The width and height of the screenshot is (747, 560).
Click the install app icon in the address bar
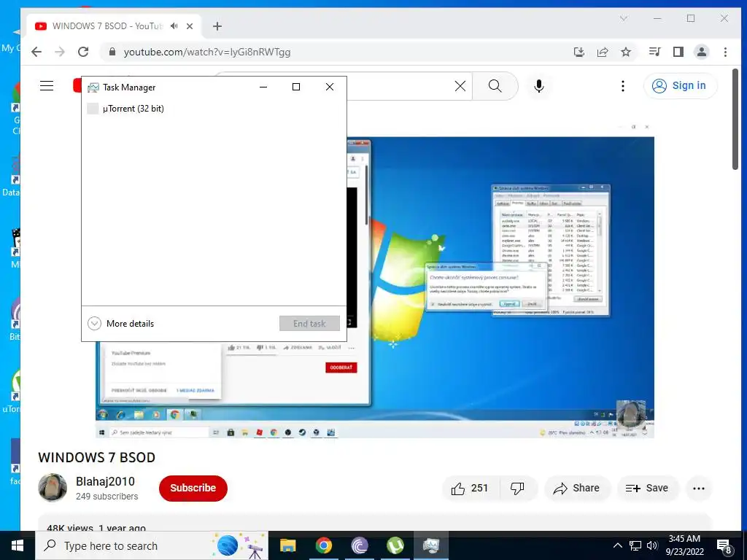(578, 52)
